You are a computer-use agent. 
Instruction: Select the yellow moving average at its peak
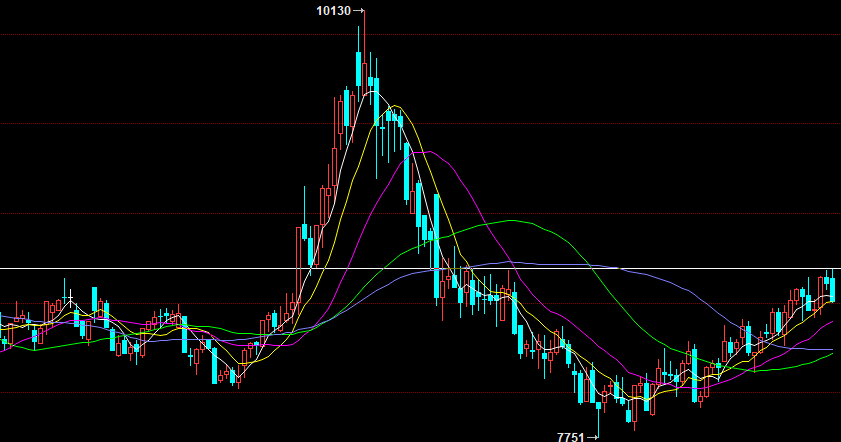pos(395,106)
